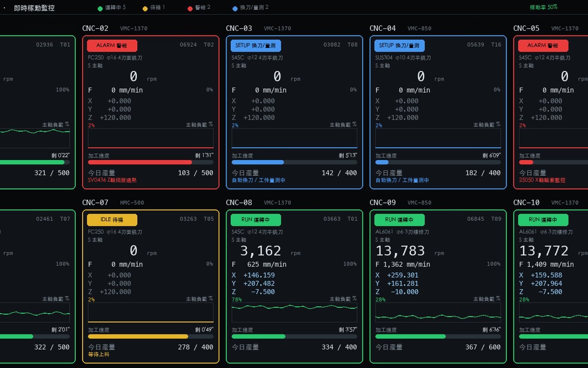Click the CNC-04 machine title

[x=383, y=29]
